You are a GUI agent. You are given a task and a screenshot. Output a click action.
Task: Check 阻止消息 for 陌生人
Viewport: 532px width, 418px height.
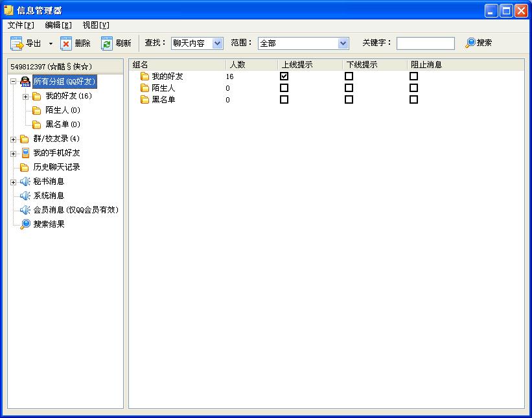(x=413, y=88)
